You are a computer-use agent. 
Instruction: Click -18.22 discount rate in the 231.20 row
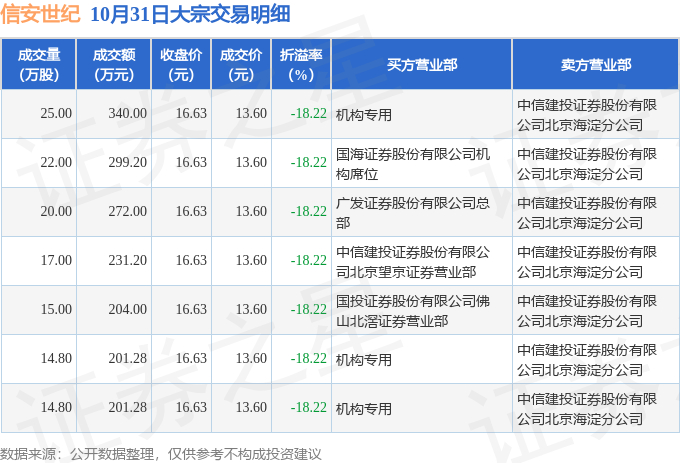308,261
